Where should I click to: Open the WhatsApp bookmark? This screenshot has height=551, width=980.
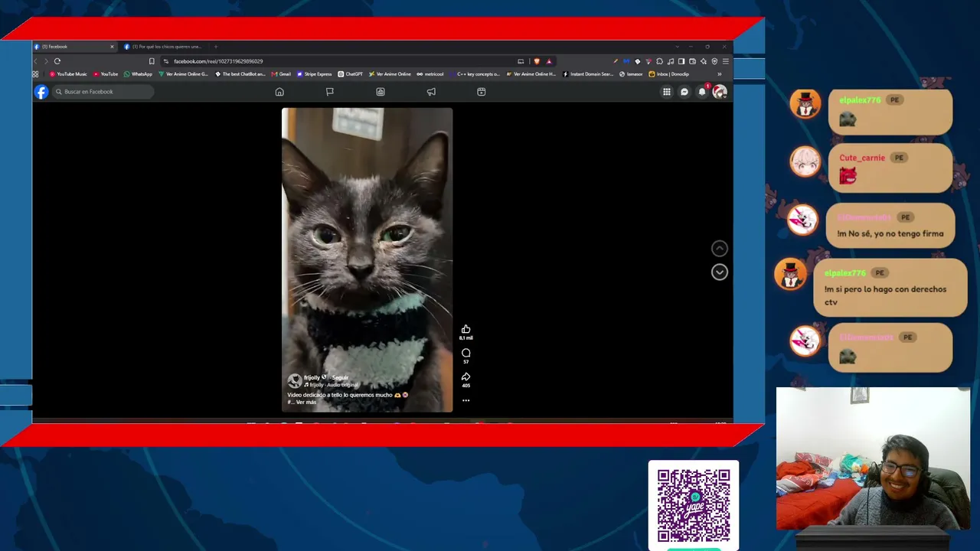point(138,74)
